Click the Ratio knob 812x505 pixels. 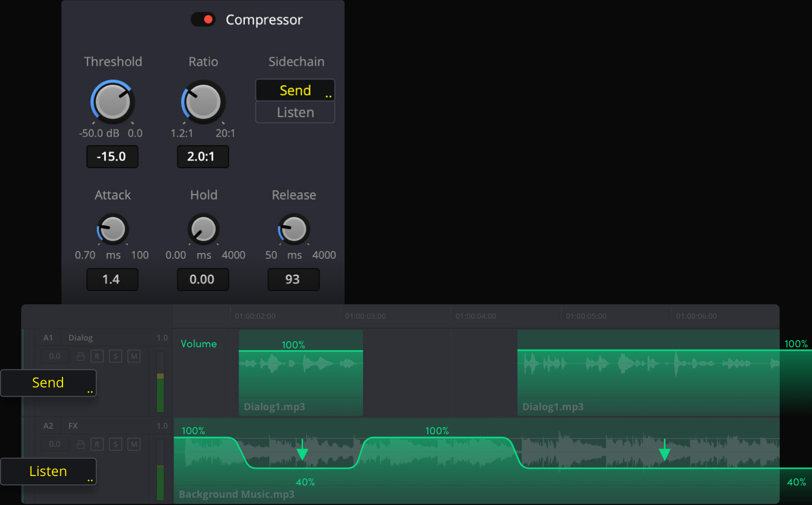click(203, 102)
